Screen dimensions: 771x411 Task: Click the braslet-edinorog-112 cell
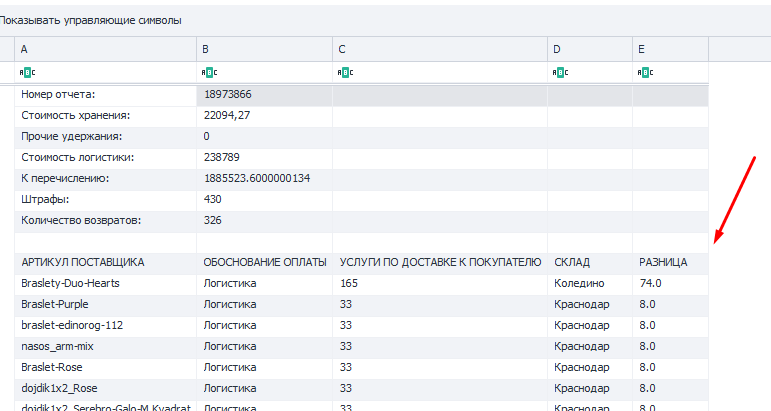tap(106, 325)
